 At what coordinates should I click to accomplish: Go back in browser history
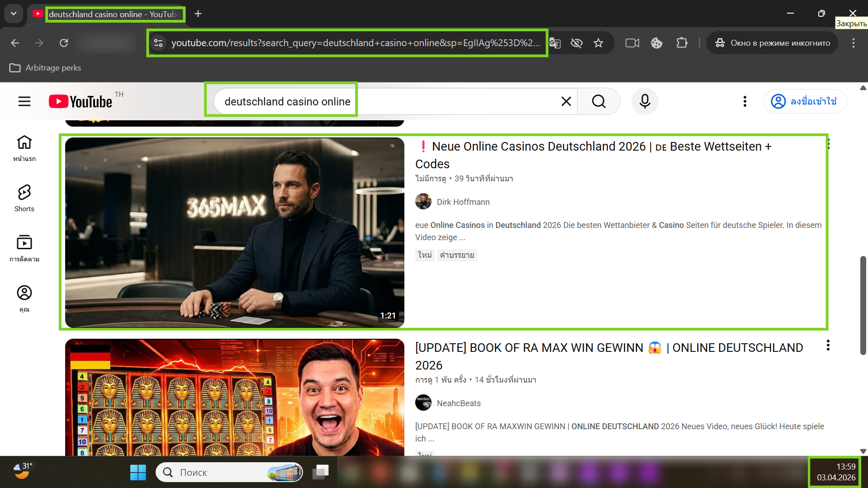click(x=15, y=43)
